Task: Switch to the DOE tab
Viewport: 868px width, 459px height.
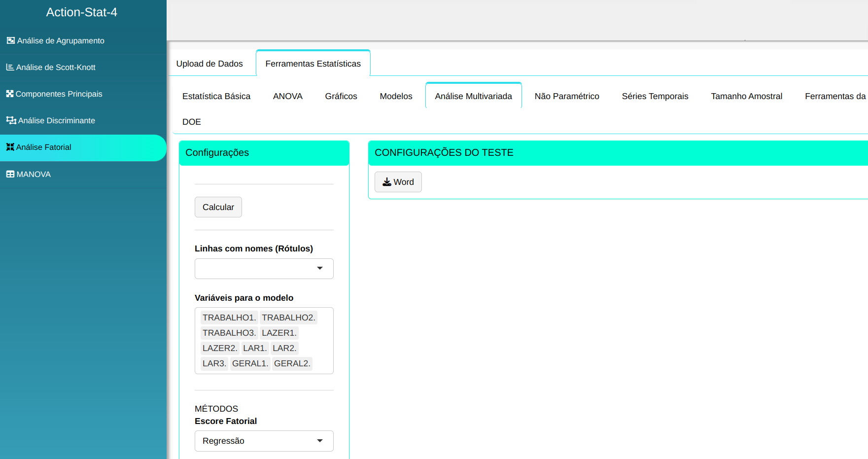Action: 191,122
